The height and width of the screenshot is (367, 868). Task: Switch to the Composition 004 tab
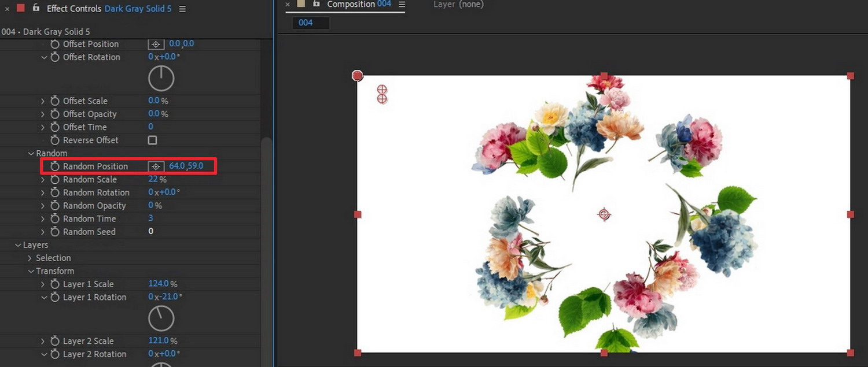(359, 5)
